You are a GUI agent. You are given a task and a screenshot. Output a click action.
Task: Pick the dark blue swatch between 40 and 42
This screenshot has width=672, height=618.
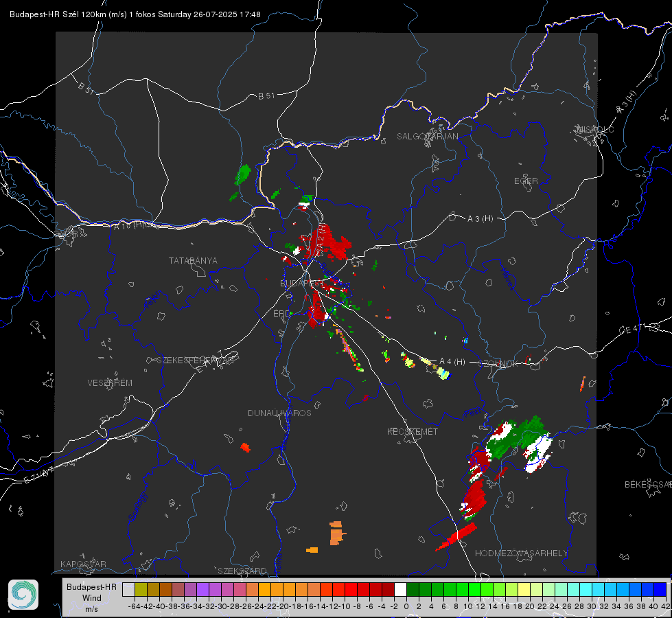click(660, 589)
